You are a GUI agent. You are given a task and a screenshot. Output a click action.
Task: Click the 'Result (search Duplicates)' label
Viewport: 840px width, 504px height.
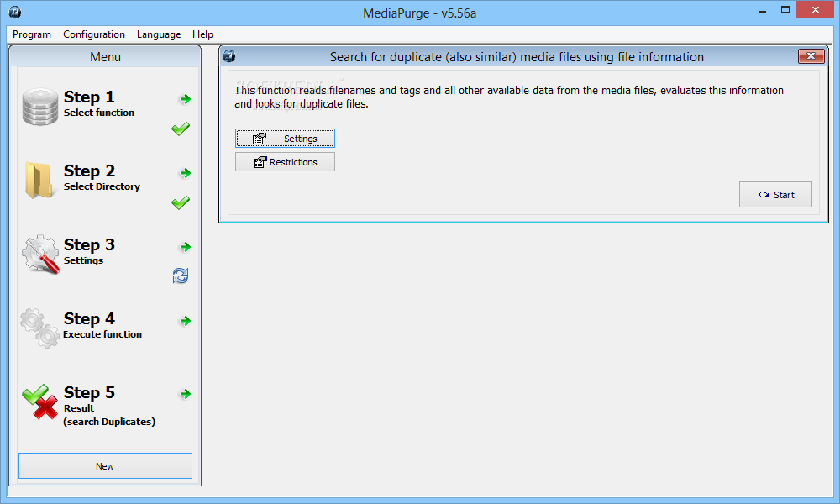click(109, 415)
